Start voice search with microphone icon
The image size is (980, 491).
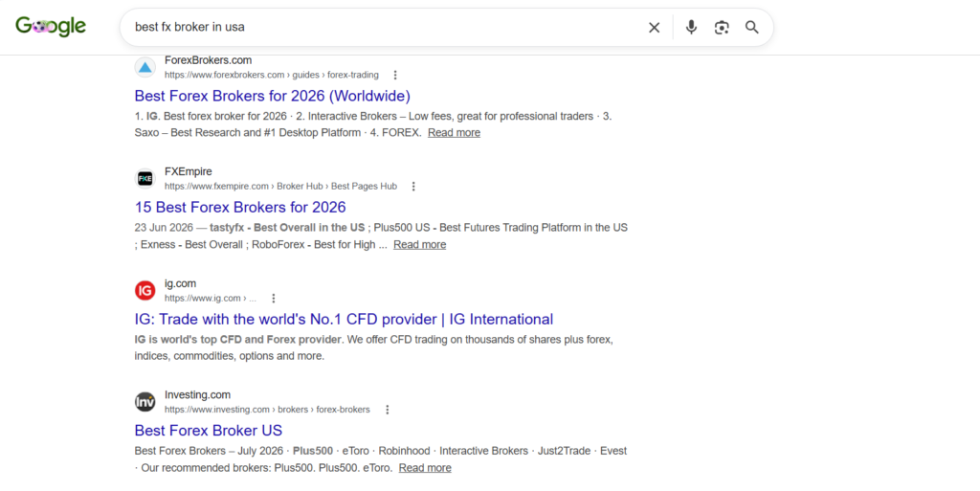click(x=691, y=28)
